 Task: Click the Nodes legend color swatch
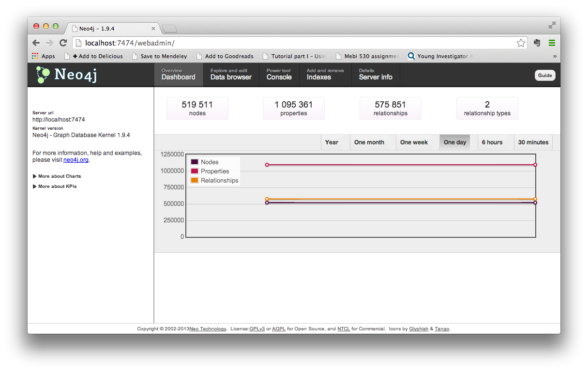pyautogui.click(x=195, y=162)
